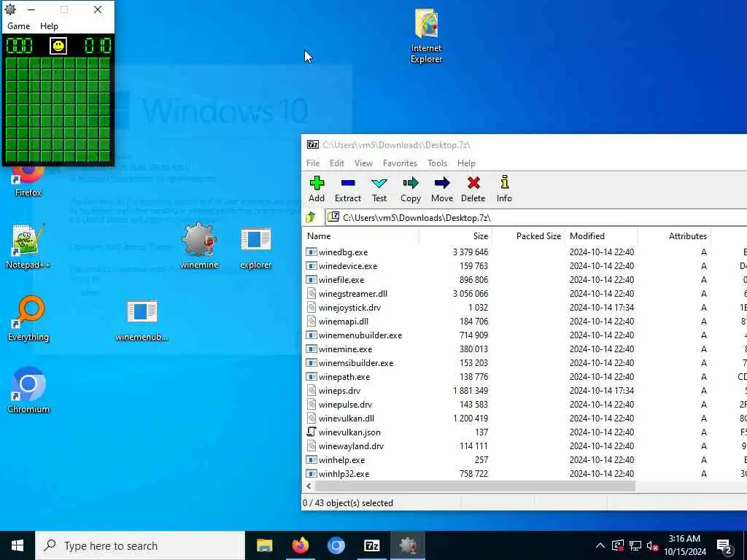Open the notification center icon
Viewport: 747px width, 560px height.
(724, 545)
